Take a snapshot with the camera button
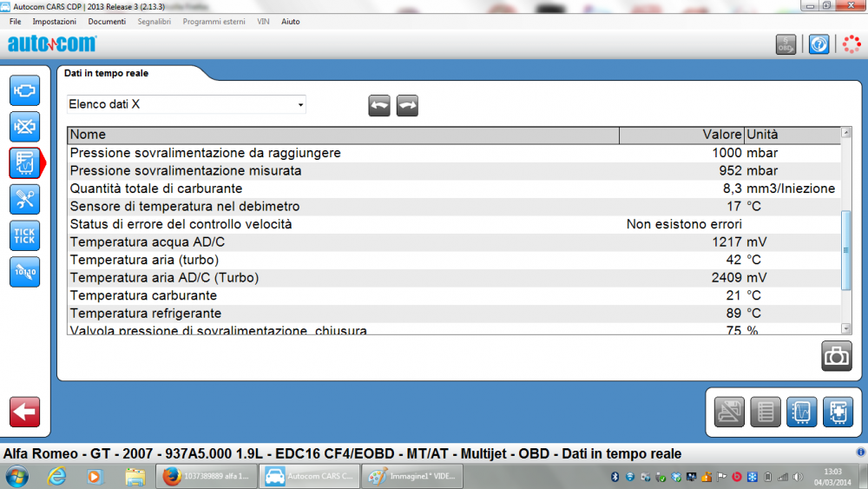Viewport: 868px width, 489px height. point(837,356)
